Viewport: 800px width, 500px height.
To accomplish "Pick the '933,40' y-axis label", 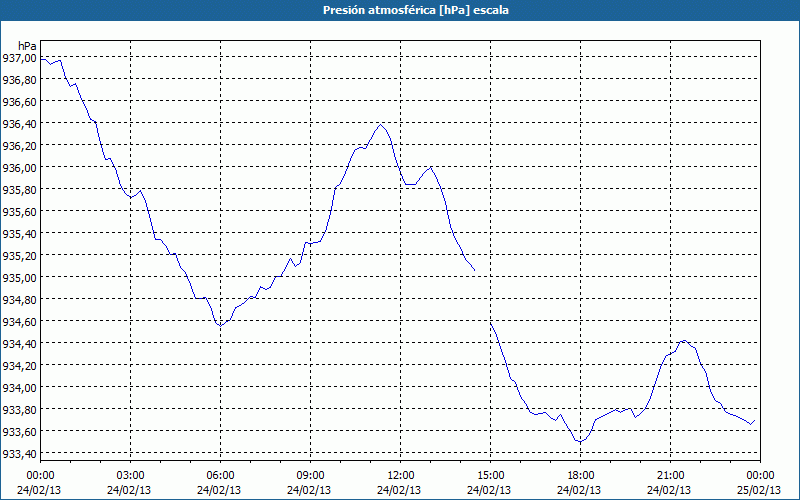I will pyautogui.click(x=20, y=453).
